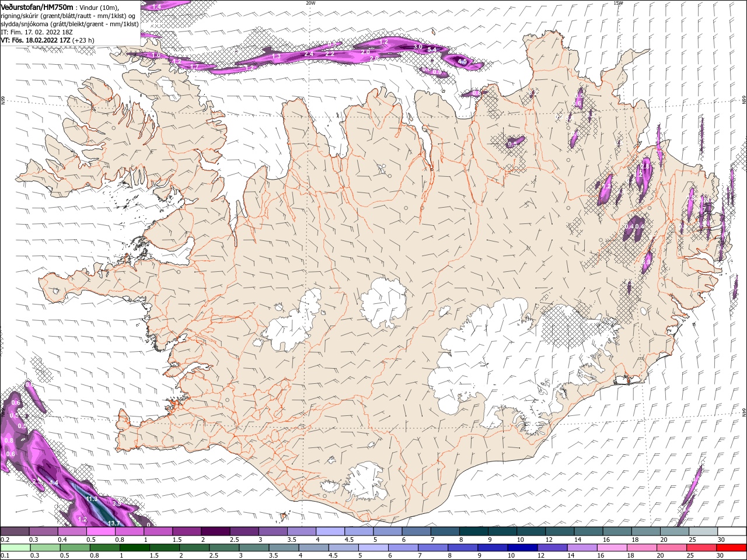Image resolution: width=747 pixels, height=560 pixels.
Task: Click the 'VT: Fös. 18.02.2022 17Z' valid-time line
Action: (36, 40)
